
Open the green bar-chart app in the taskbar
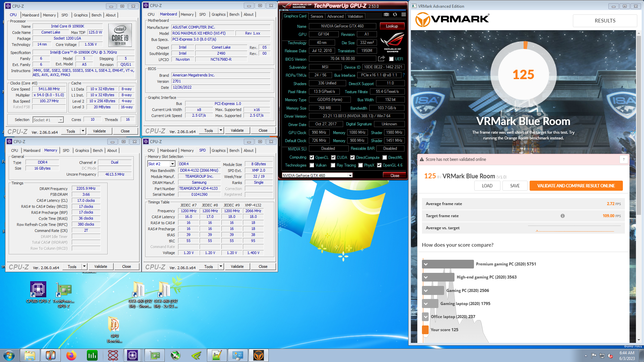click(92, 355)
